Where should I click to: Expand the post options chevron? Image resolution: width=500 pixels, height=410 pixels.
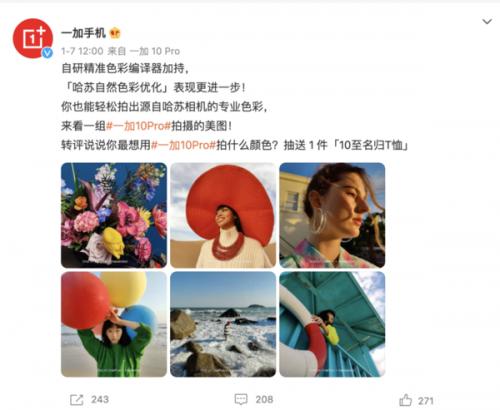(x=487, y=22)
